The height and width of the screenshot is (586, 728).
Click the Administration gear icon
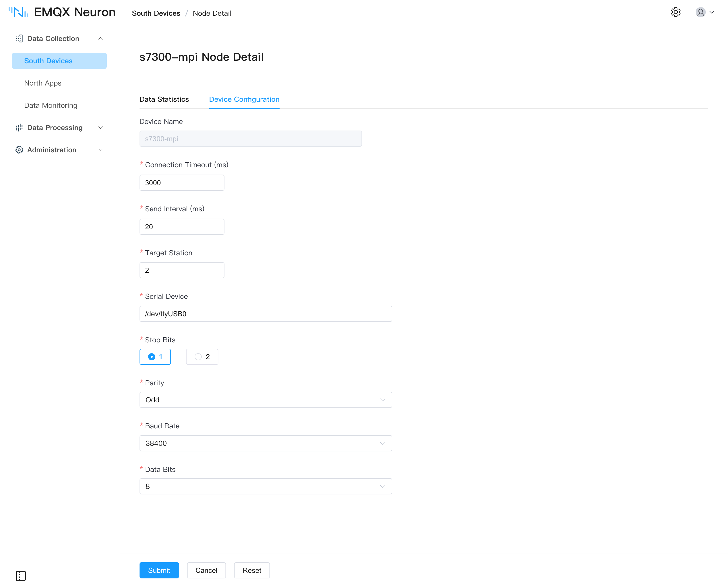(x=19, y=150)
